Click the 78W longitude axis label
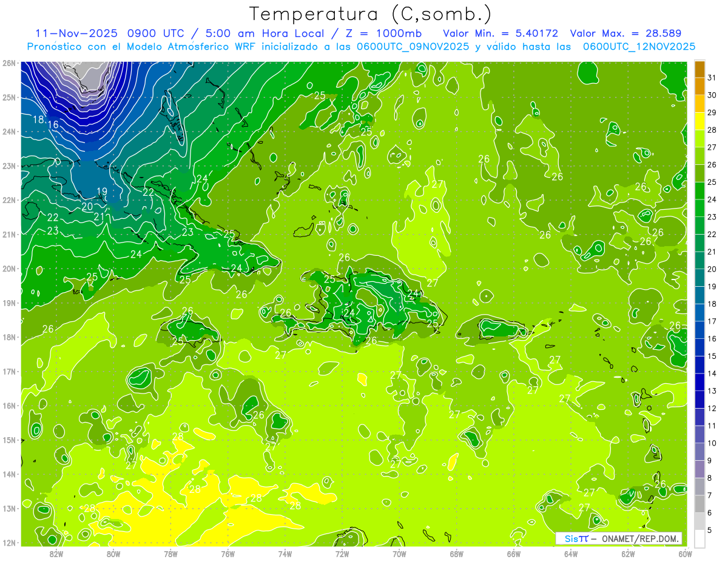 click(170, 554)
